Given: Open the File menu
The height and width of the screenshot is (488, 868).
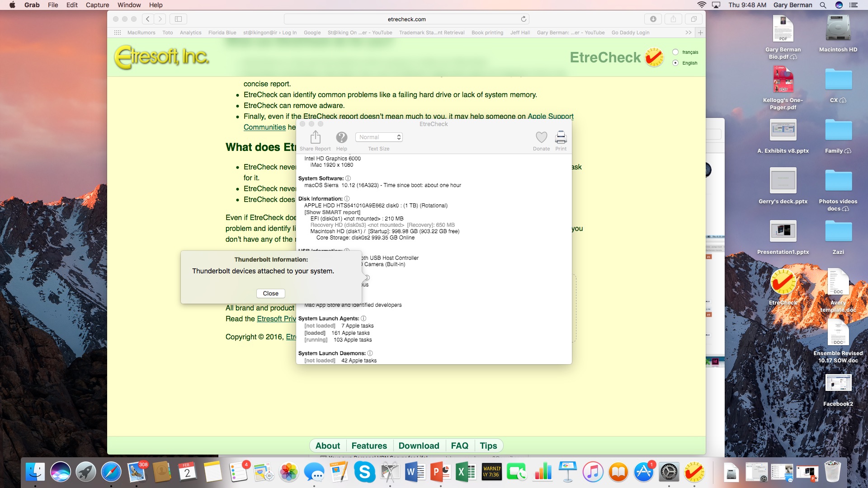Looking at the screenshot, I should pos(53,5).
